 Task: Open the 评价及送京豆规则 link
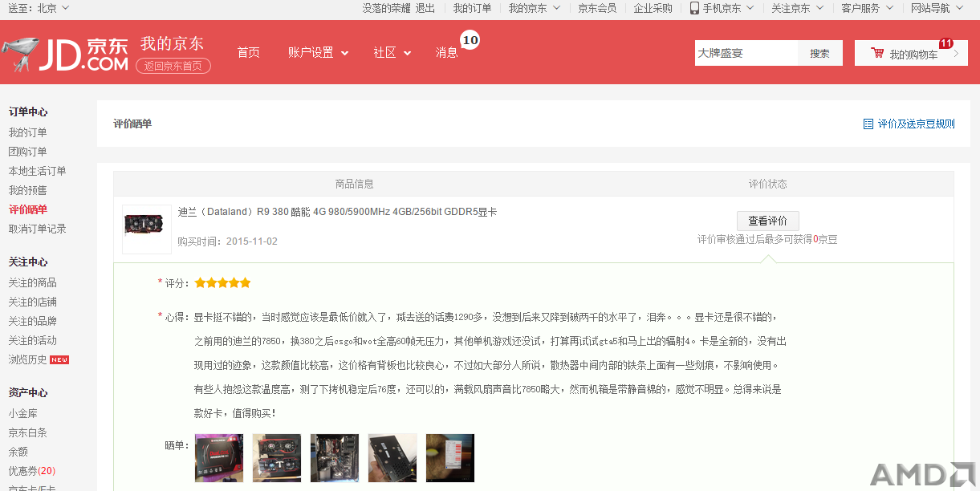coord(916,124)
